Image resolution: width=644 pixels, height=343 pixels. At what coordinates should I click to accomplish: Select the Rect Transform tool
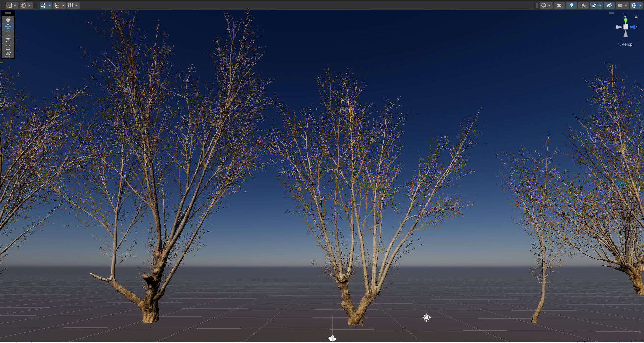pos(8,48)
